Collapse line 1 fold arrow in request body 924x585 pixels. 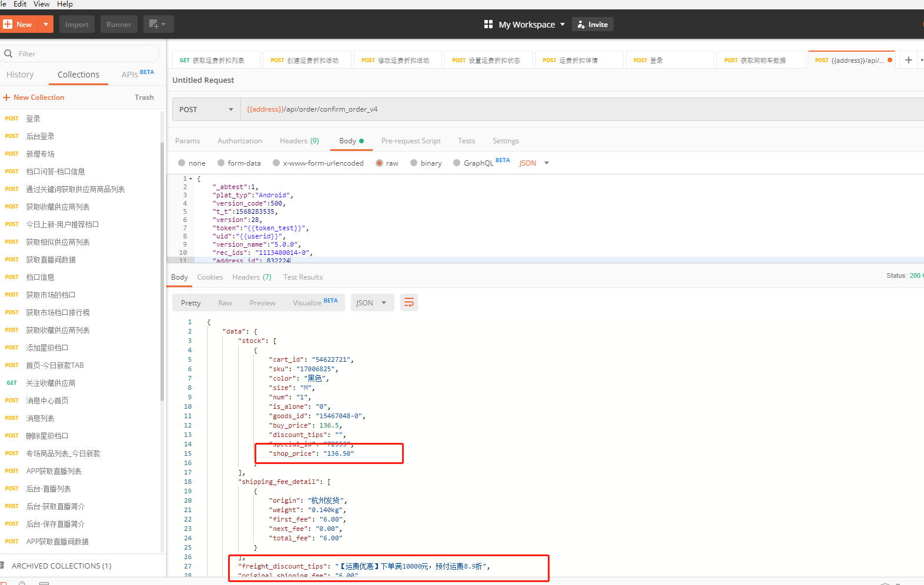coord(190,179)
